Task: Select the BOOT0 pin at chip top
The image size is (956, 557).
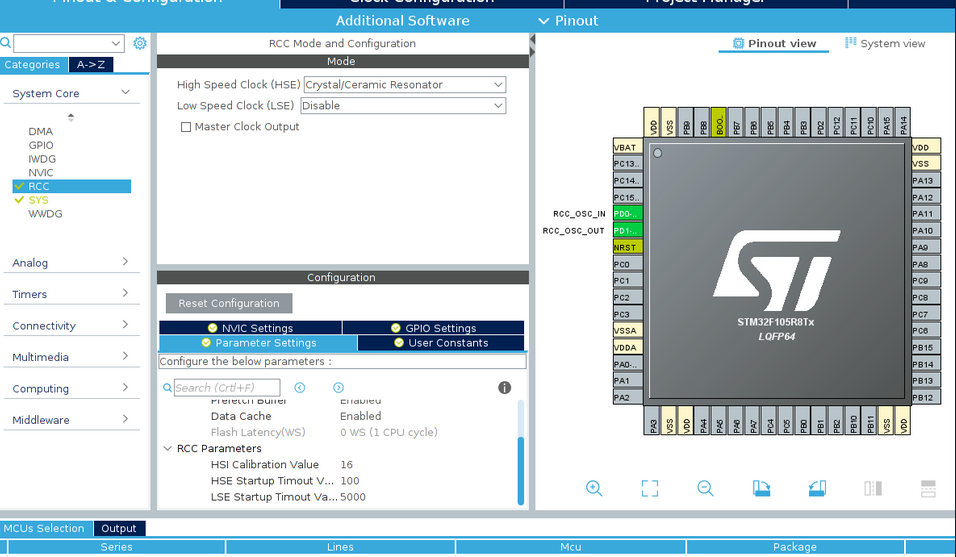Action: point(719,122)
